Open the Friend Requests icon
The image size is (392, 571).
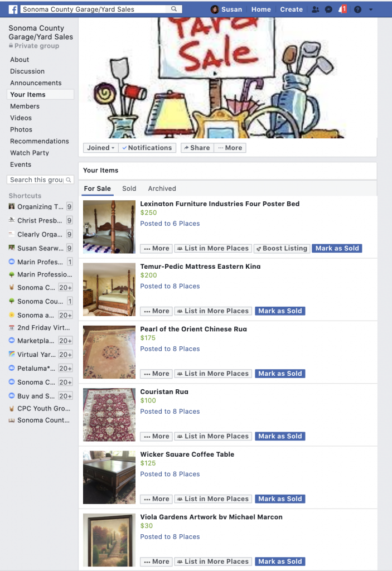click(316, 9)
